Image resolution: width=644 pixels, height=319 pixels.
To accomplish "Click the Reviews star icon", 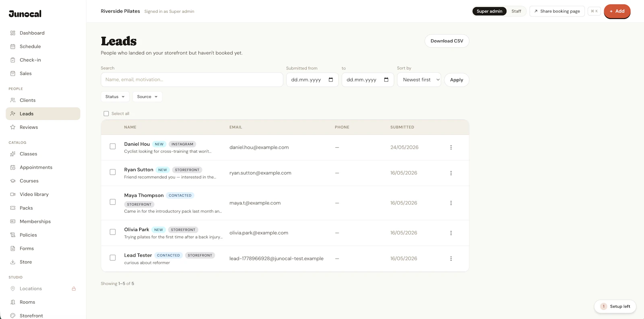I will [x=13, y=127].
